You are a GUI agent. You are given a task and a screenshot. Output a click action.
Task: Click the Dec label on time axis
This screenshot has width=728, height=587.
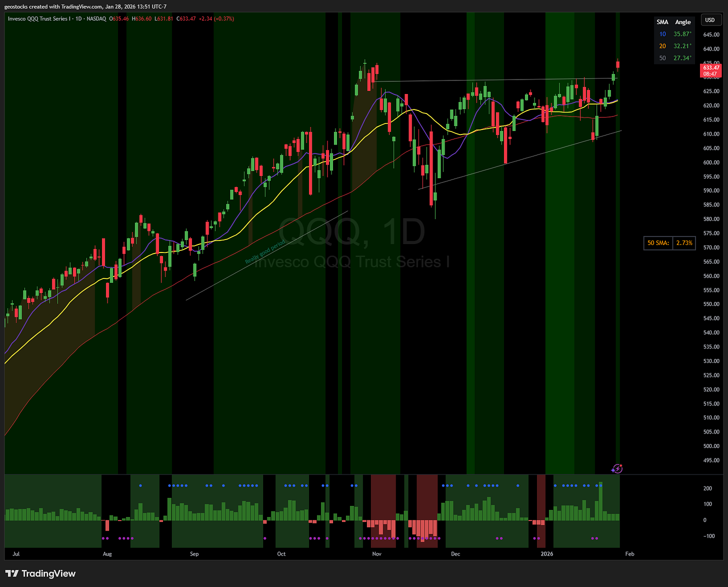pos(455,553)
